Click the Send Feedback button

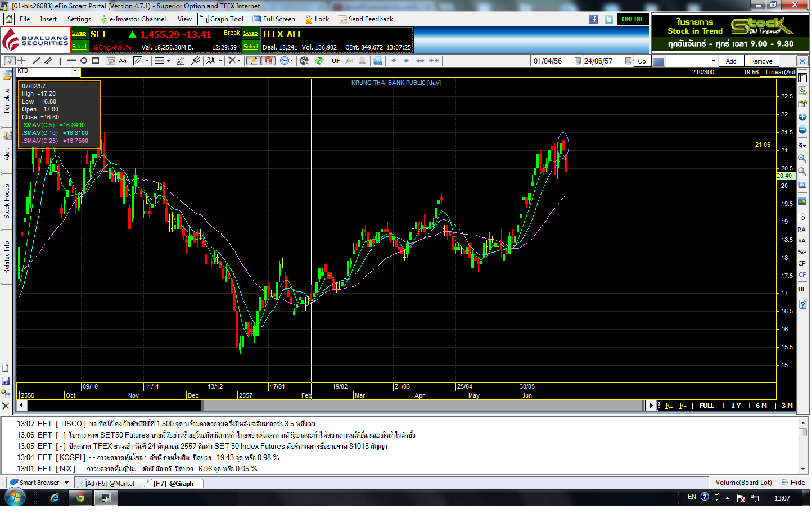[x=367, y=19]
